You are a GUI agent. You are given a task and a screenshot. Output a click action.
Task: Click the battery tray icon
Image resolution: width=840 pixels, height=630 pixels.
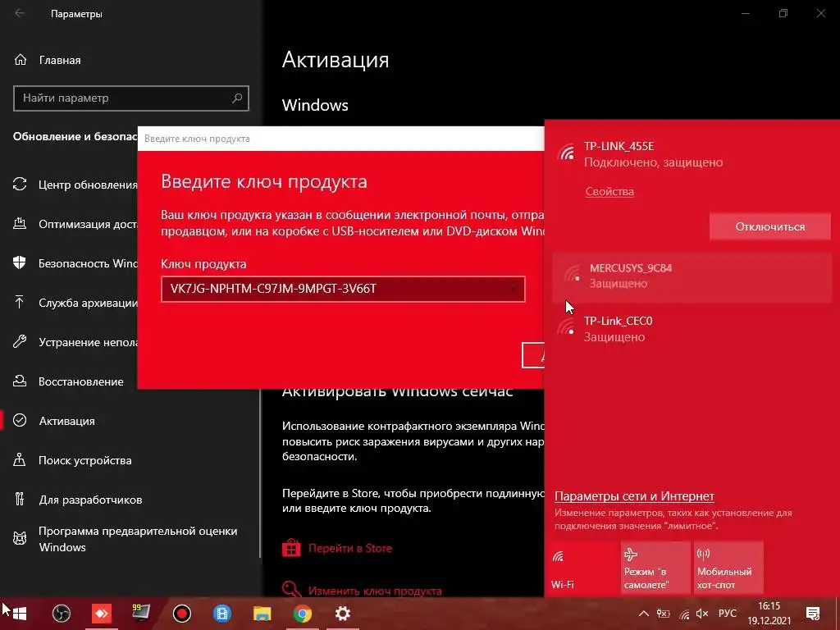coord(663,614)
